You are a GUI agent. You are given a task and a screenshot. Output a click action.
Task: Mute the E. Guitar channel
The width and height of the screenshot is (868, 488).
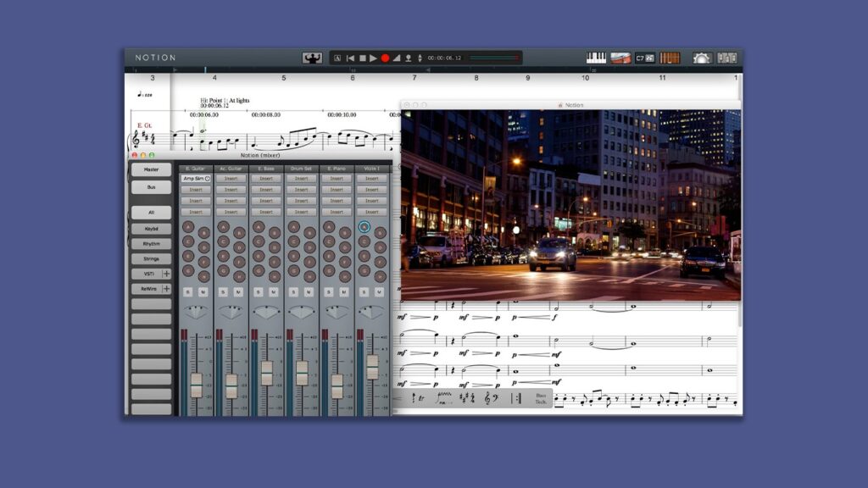point(203,291)
